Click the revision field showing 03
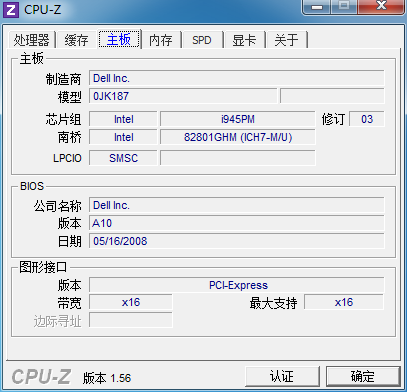The width and height of the screenshot is (407, 392). pos(367,119)
